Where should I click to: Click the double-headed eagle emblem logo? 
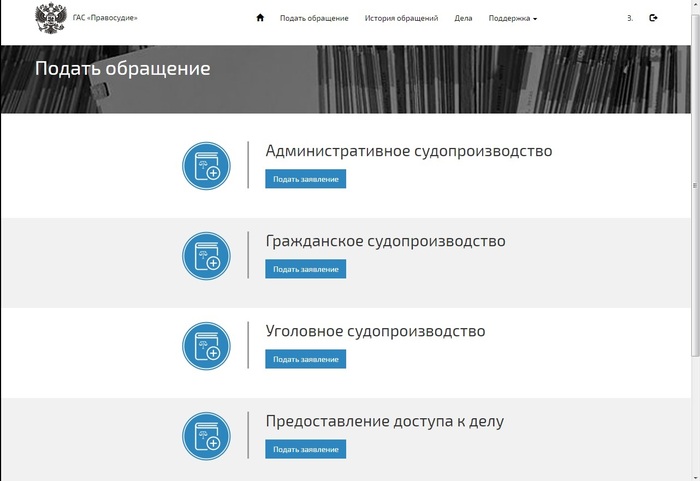click(48, 18)
